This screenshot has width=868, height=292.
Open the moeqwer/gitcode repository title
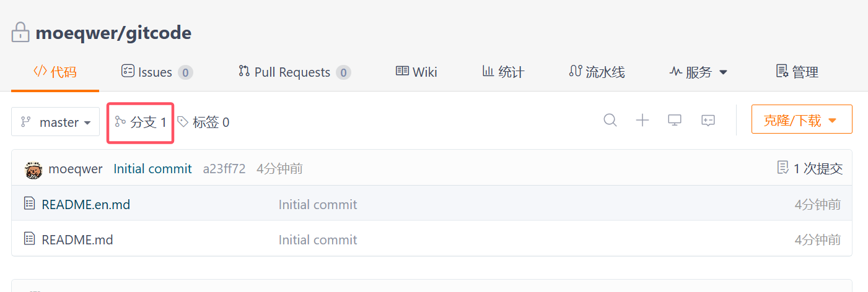point(113,33)
